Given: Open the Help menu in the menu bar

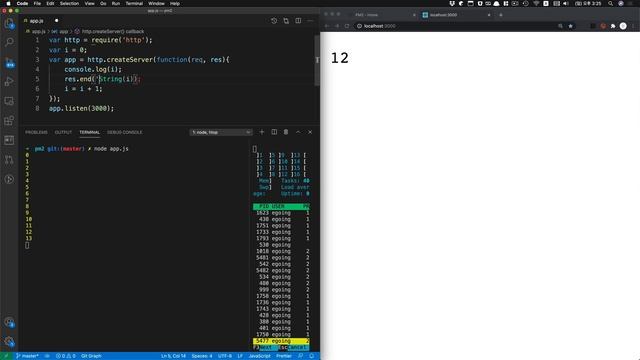Looking at the screenshot, I should (175, 3).
